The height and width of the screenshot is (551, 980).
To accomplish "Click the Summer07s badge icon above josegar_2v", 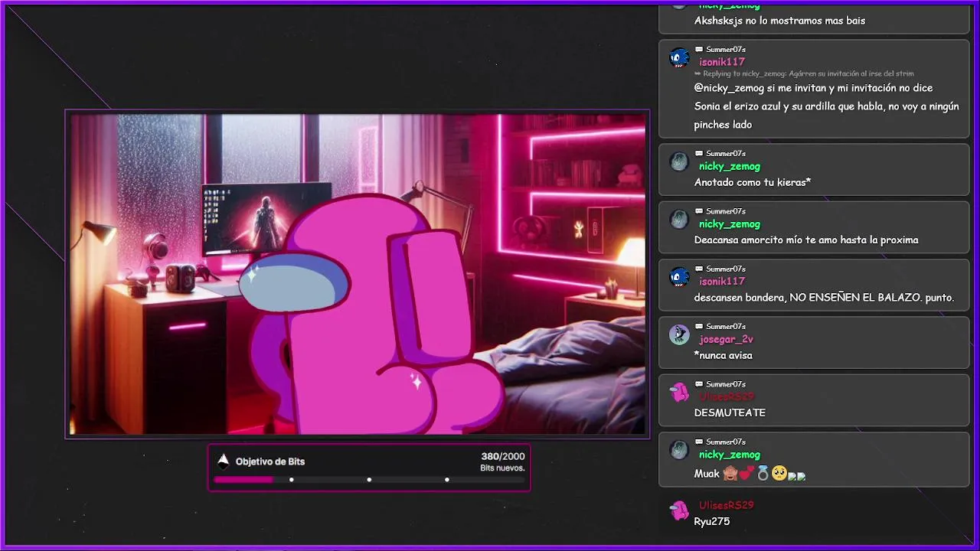I will 699,326.
